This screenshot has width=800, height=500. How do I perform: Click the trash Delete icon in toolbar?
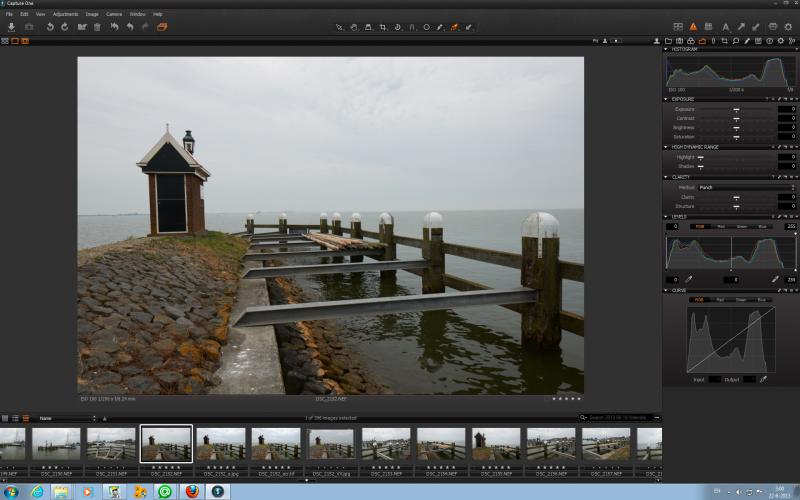[x=97, y=27]
